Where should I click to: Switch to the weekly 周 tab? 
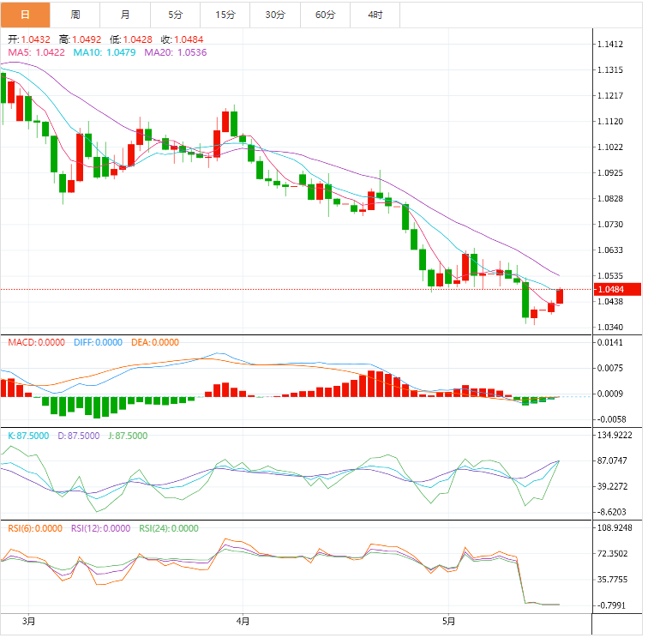[75, 15]
